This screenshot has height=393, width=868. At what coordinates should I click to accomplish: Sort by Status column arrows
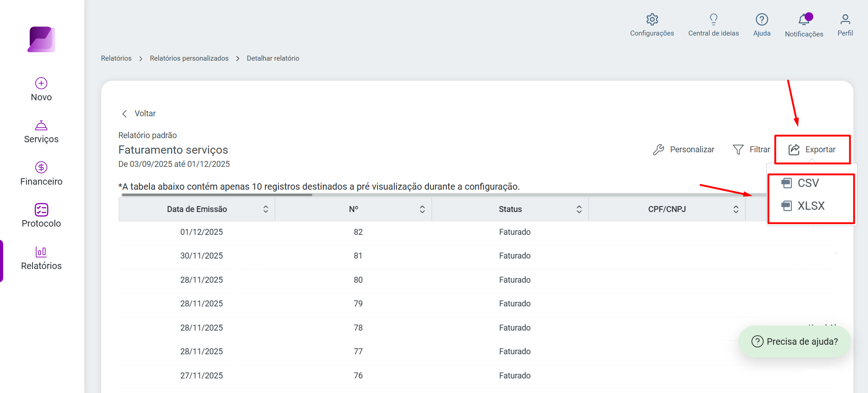(x=579, y=209)
